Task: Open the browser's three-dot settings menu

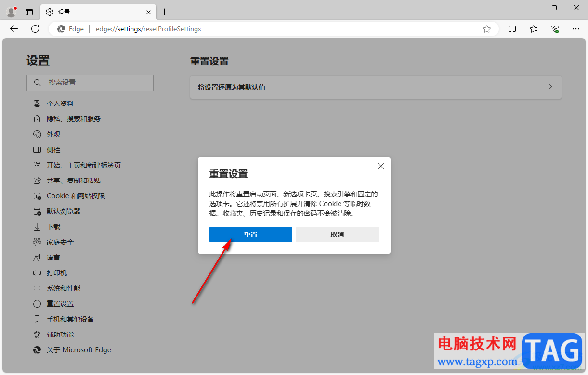Action: [x=576, y=29]
